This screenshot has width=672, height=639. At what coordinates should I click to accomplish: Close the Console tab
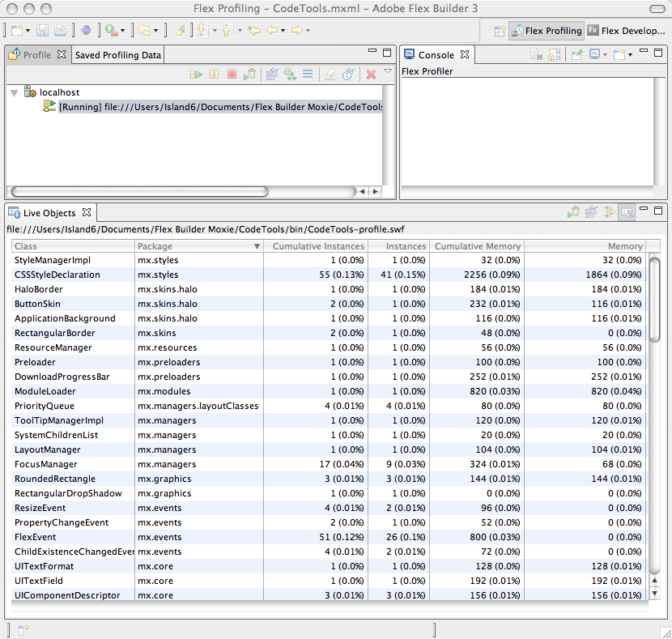click(465, 54)
